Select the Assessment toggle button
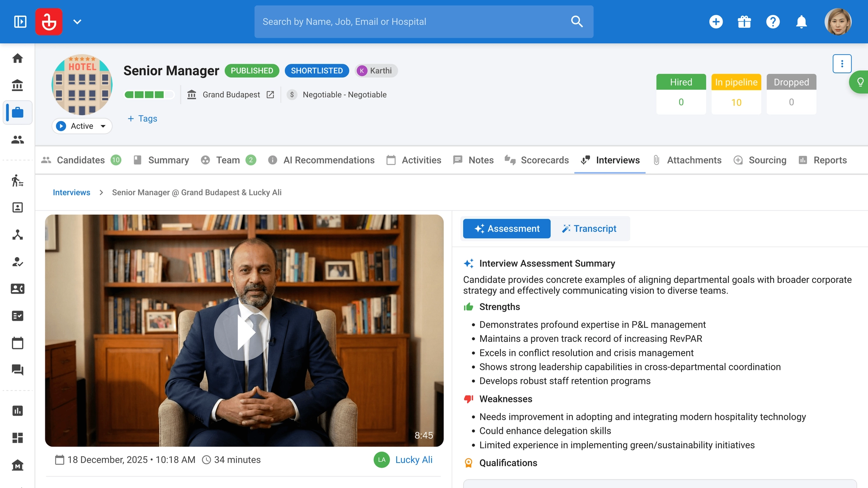Image resolution: width=868 pixels, height=488 pixels. [x=506, y=228]
